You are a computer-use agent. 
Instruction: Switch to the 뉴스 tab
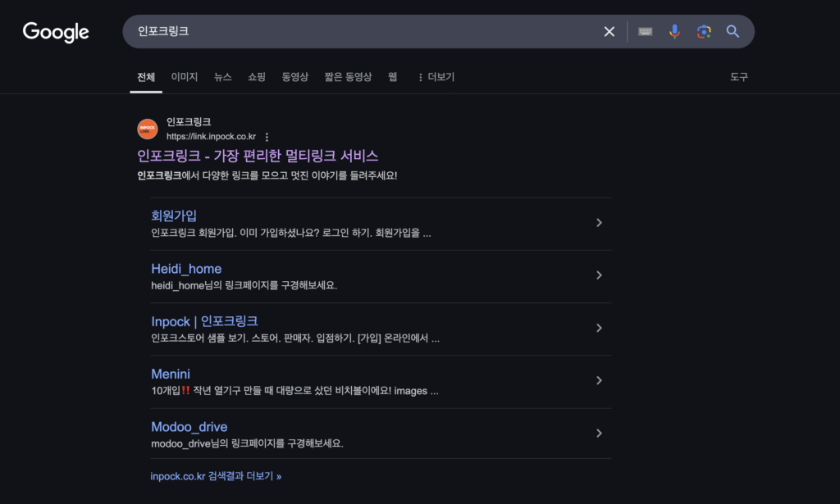click(x=223, y=77)
